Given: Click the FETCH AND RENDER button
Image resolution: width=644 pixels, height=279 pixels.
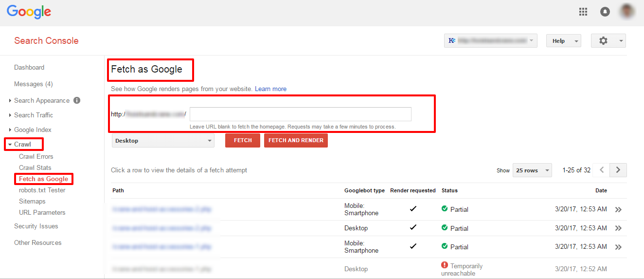Looking at the screenshot, I should [296, 140].
